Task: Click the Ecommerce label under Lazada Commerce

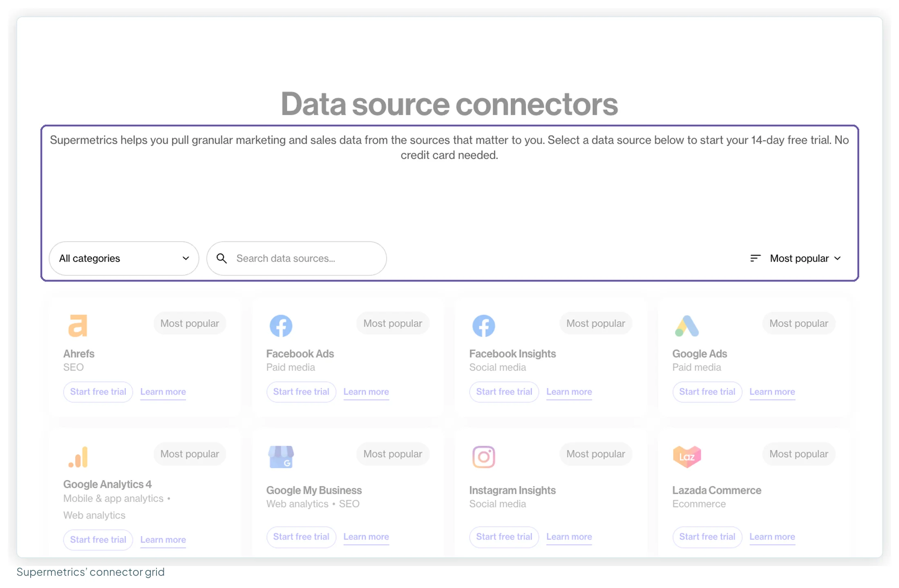Action: (699, 504)
